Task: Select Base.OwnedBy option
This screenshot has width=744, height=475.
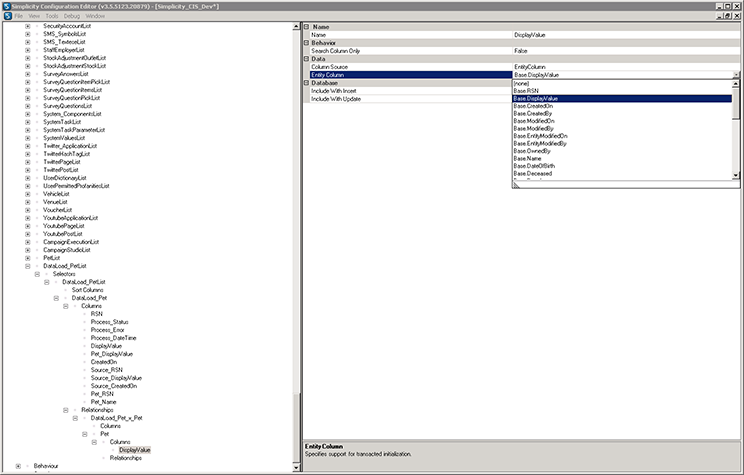Action: (x=622, y=151)
